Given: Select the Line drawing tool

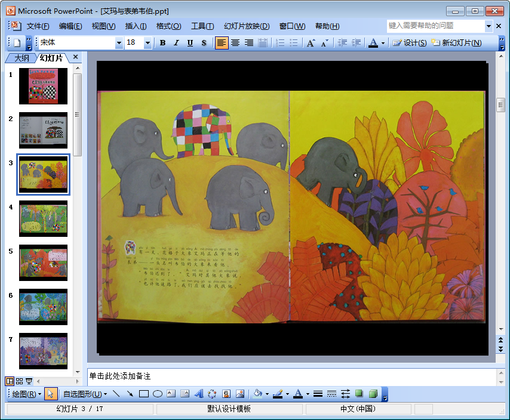Looking at the screenshot, I should pos(116,394).
